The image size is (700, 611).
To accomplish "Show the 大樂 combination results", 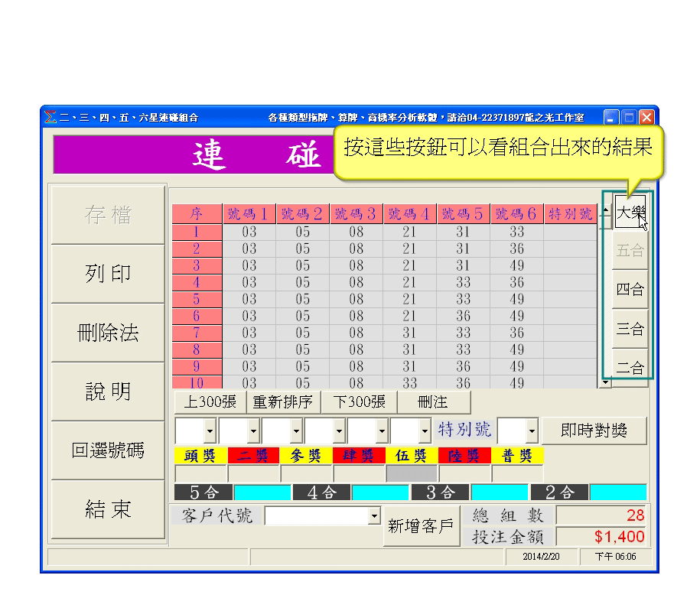I will click(x=630, y=213).
